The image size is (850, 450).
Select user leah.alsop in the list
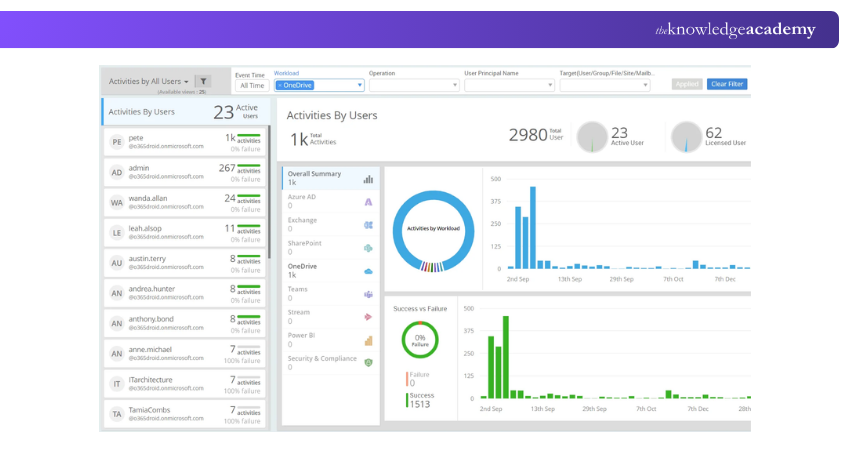coord(185,233)
